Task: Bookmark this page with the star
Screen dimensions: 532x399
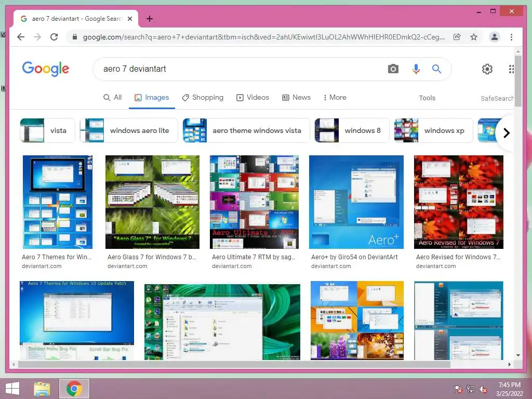Action: [474, 37]
